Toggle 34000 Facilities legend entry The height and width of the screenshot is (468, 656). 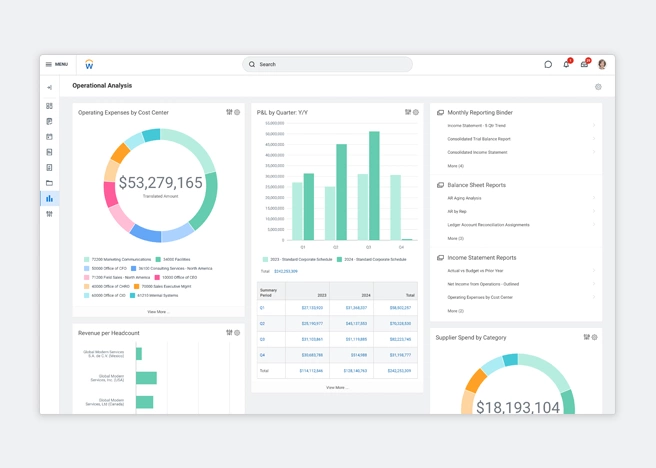(174, 259)
